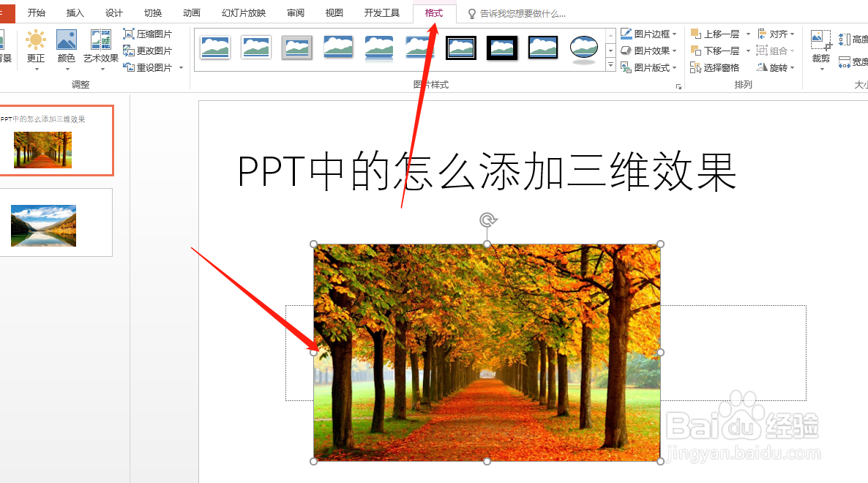868x483 pixels.
Task: Switch to the 动画 tab
Action: pos(192,12)
